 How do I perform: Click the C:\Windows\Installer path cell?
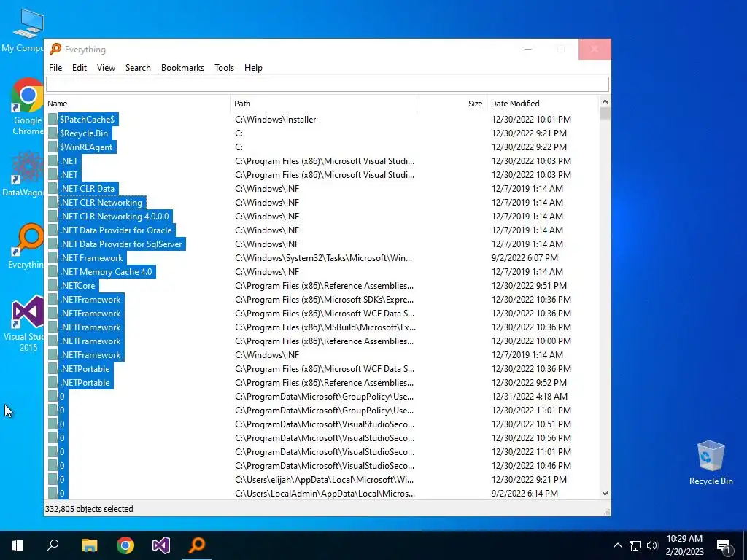(x=275, y=120)
